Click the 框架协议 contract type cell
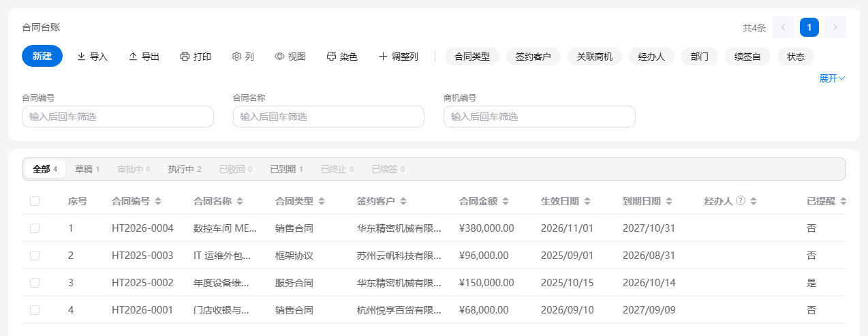 (x=294, y=256)
